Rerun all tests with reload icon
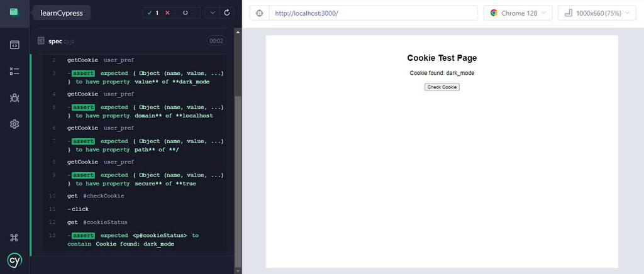This screenshot has width=644, height=274. click(227, 13)
